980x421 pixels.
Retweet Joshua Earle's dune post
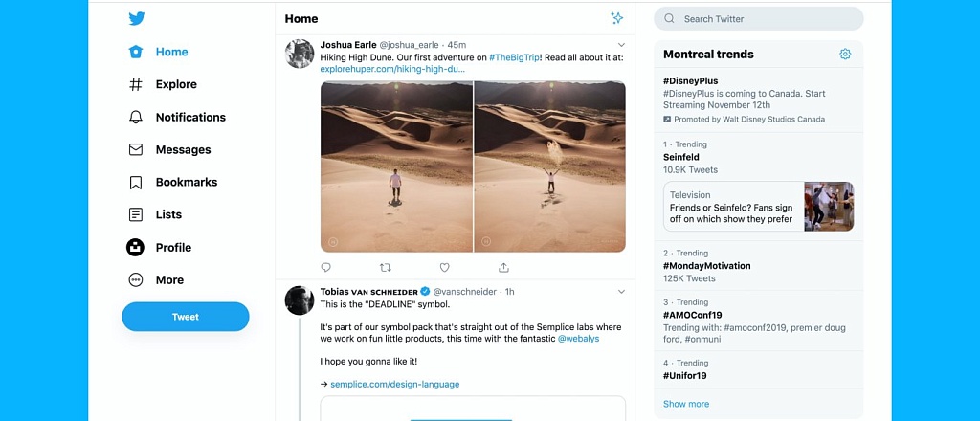pos(386,267)
